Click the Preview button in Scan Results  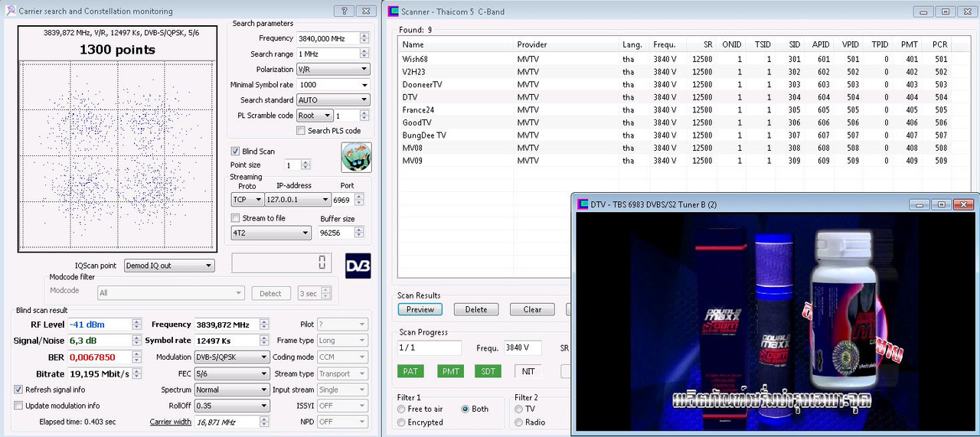420,310
